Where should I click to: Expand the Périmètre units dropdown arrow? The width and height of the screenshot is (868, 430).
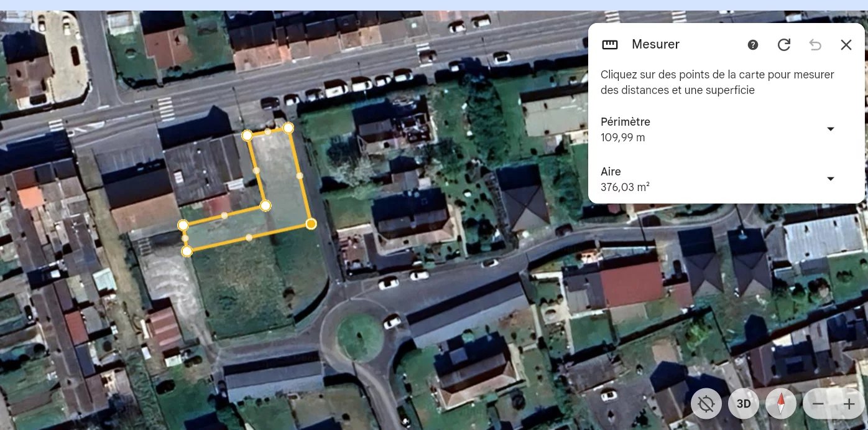coord(830,129)
